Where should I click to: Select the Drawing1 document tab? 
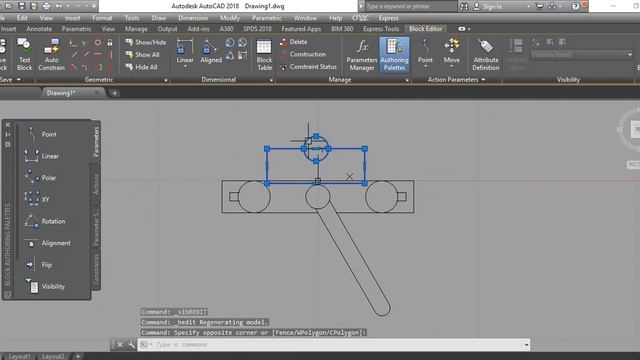tap(61, 93)
